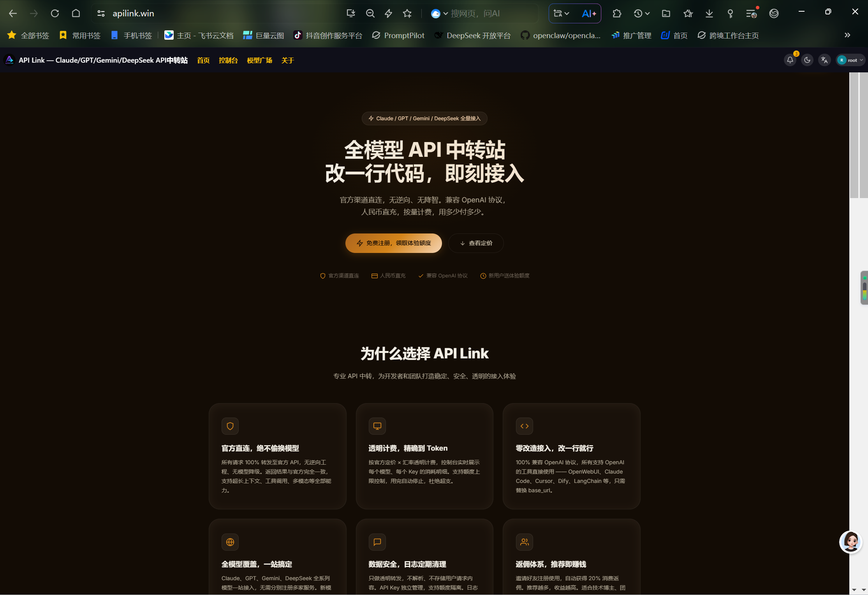
Task: Open 控制台 from the site navigation
Action: pos(228,60)
